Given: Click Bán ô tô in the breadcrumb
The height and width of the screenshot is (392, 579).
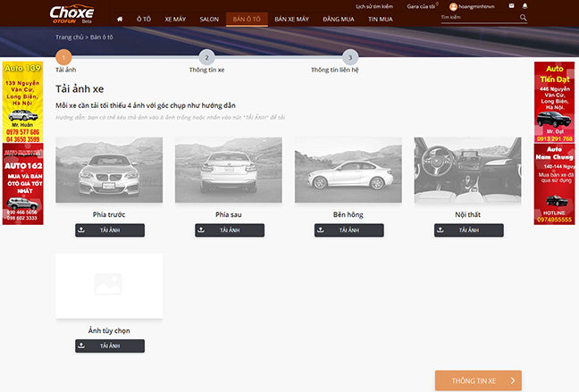Looking at the screenshot, I should 102,37.
